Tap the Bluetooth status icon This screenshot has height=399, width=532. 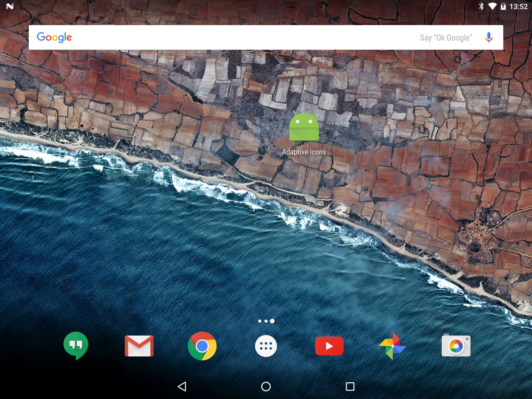point(481,6)
